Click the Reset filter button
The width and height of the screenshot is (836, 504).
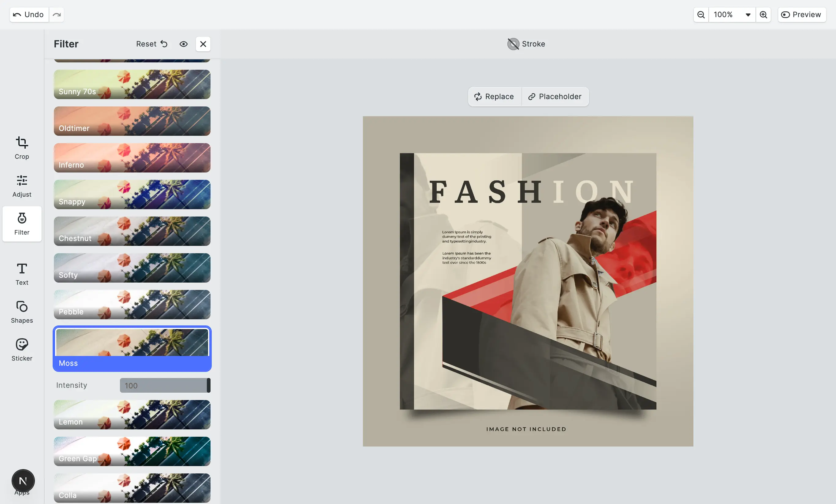click(152, 44)
